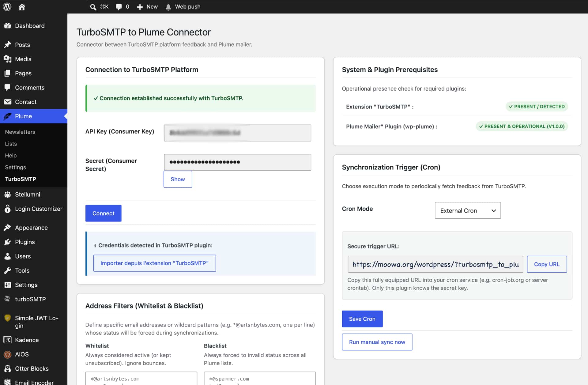Click the Otter Blocks icon
588x385 pixels.
tap(8, 368)
